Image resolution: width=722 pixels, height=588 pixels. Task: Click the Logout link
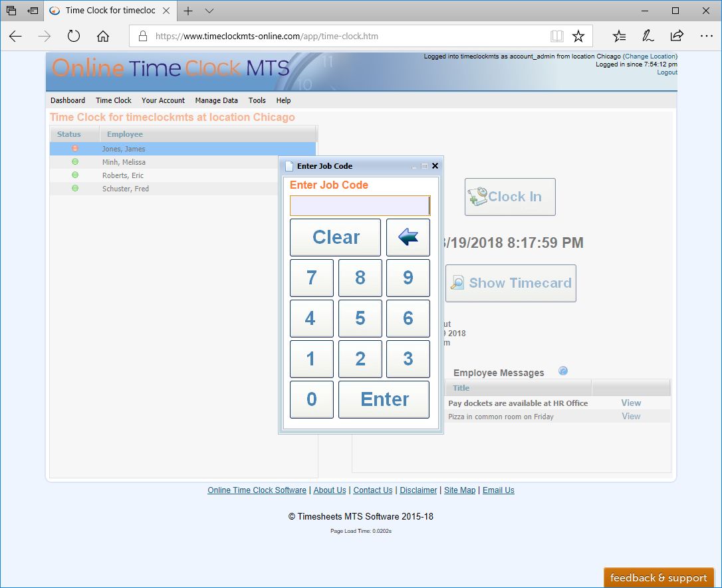(x=667, y=72)
